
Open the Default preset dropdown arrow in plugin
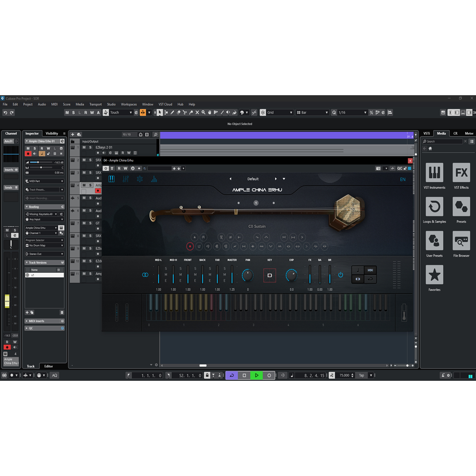pos(284,179)
